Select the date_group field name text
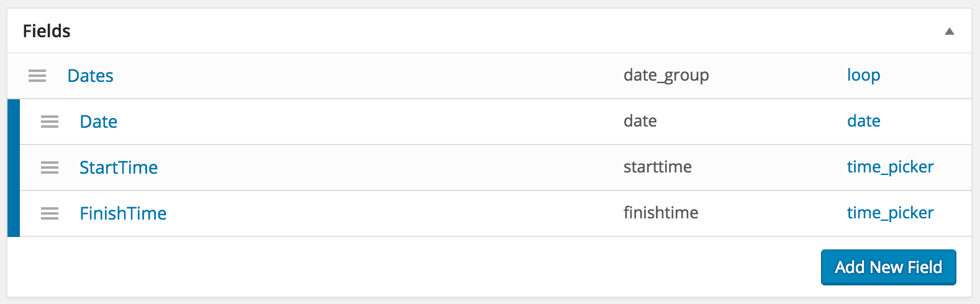This screenshot has height=304, width=980. click(x=666, y=76)
